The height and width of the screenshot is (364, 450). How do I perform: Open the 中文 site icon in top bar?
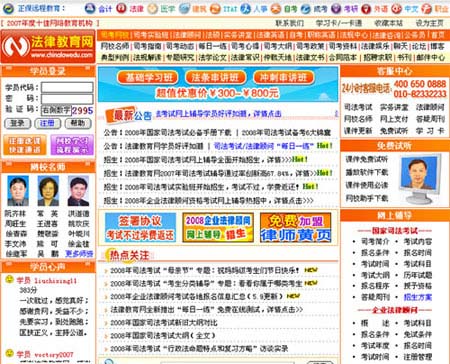(396, 8)
